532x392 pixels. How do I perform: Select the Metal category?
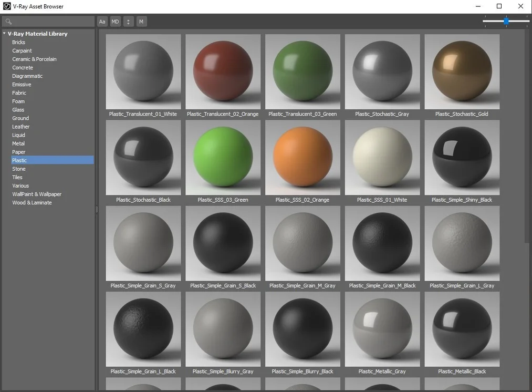pos(18,143)
